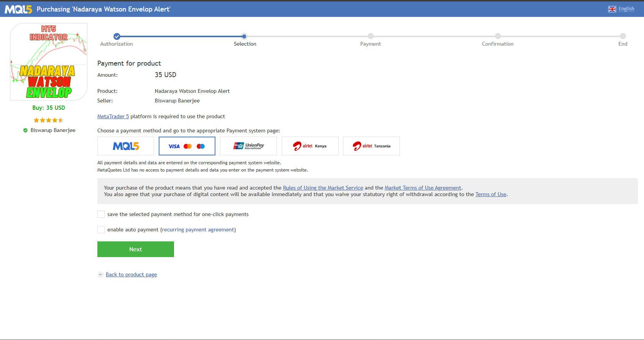Enable save payment method for one-click payments

[101, 214]
